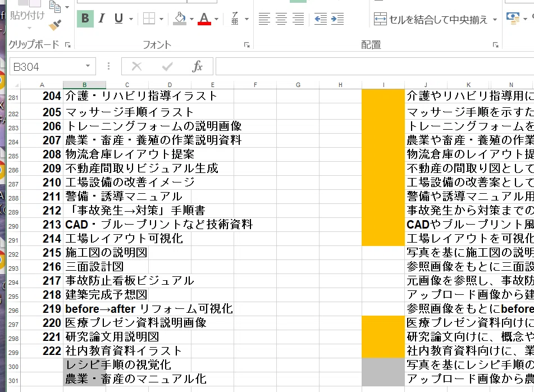Click the accounting number format icon
534x392 pixels.
pyautogui.click(x=513, y=19)
